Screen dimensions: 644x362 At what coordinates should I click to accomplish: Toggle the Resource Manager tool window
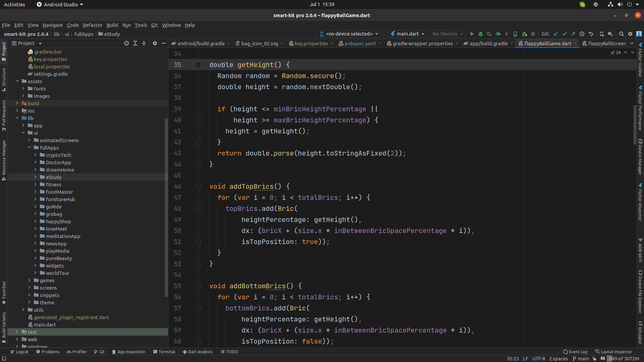pyautogui.click(x=4, y=160)
